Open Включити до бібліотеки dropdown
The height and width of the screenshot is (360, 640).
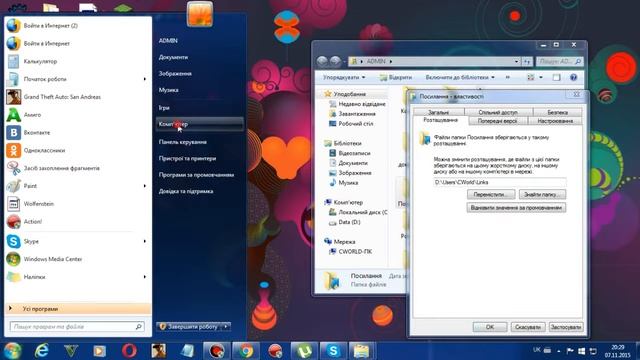point(460,77)
